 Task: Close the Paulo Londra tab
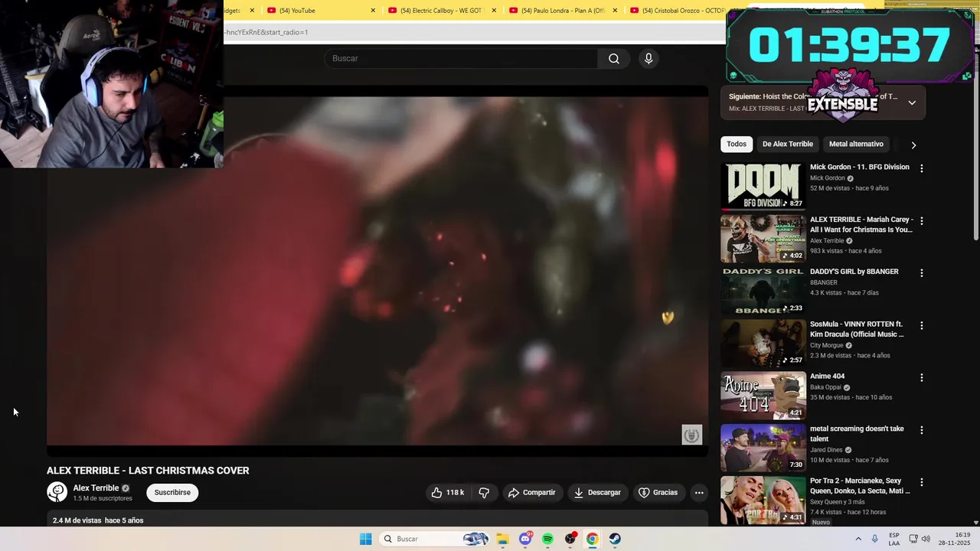coord(615,11)
